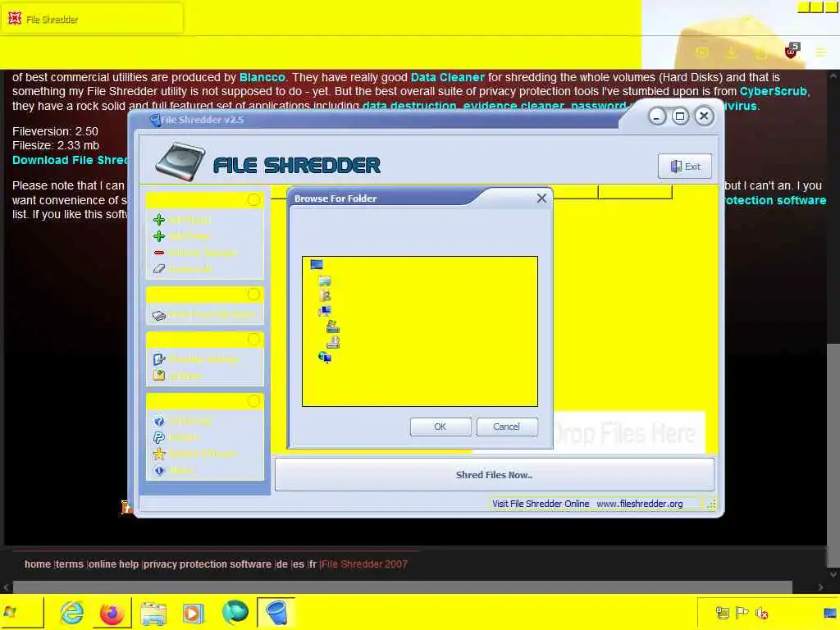Click the blue info About icon
This screenshot has width=840, height=630.
(x=159, y=470)
